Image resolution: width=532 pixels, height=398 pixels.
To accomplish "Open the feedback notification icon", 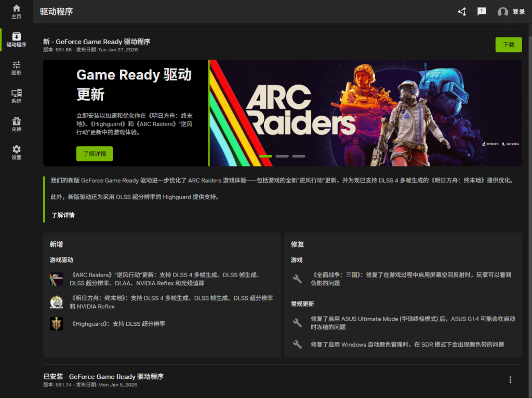I will pos(482,11).
